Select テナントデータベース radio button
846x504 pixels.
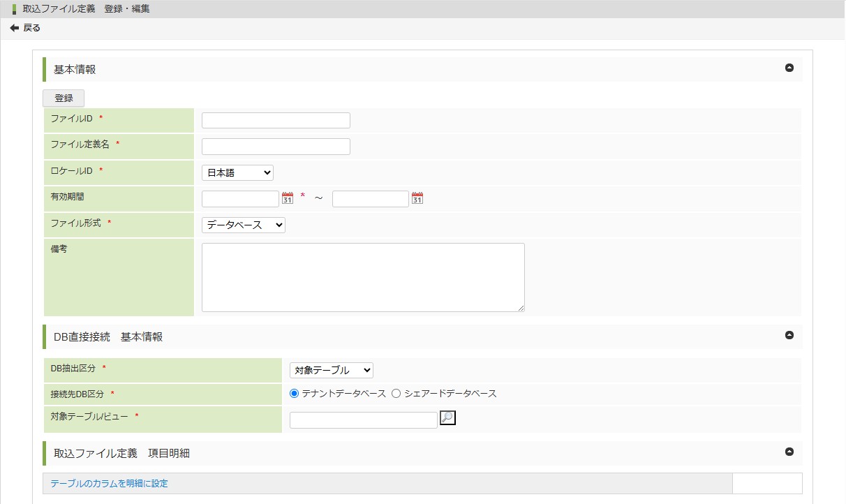click(295, 394)
